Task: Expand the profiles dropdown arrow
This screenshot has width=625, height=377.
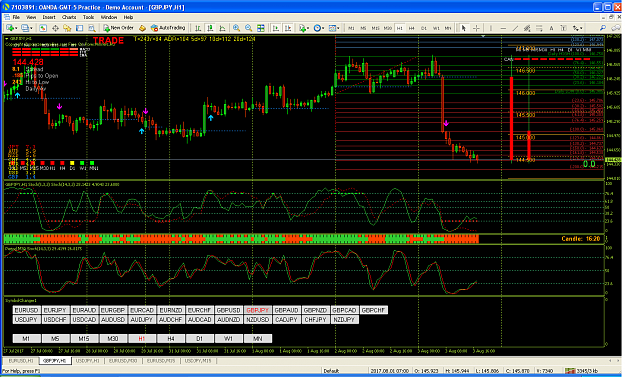Action: coord(31,28)
